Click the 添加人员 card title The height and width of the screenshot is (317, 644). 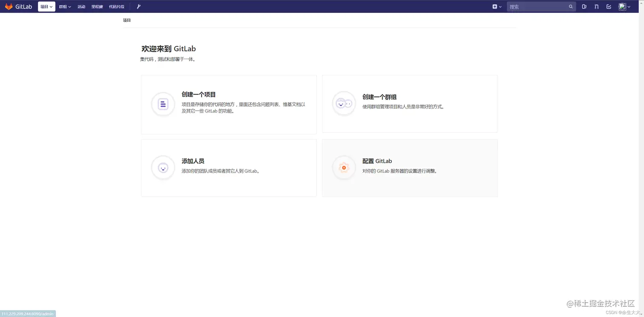[x=193, y=161]
